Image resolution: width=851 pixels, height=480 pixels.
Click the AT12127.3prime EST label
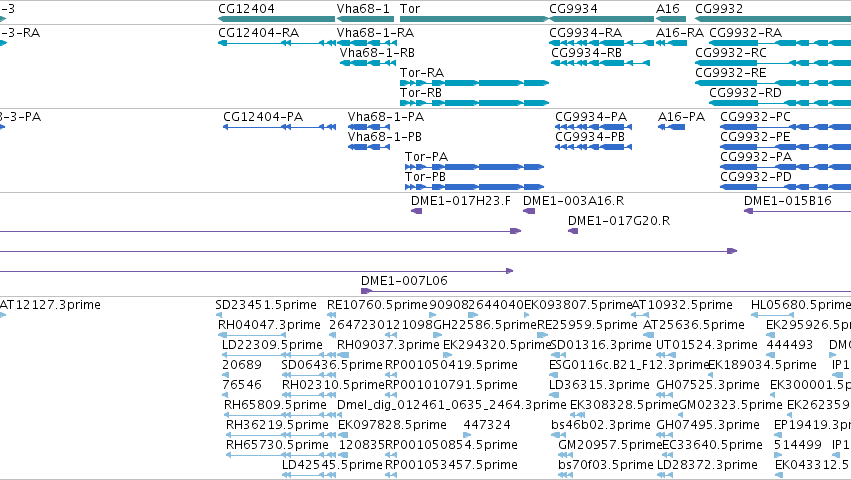(50, 305)
